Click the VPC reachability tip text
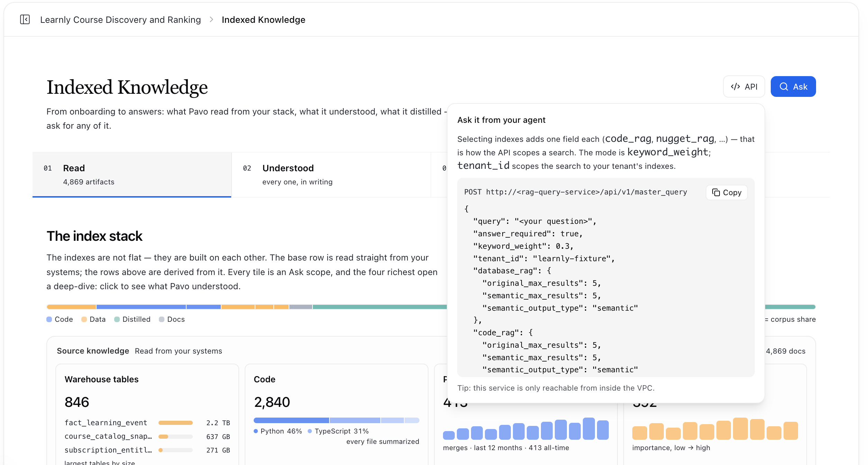The width and height of the screenshot is (868, 465). pos(556,388)
